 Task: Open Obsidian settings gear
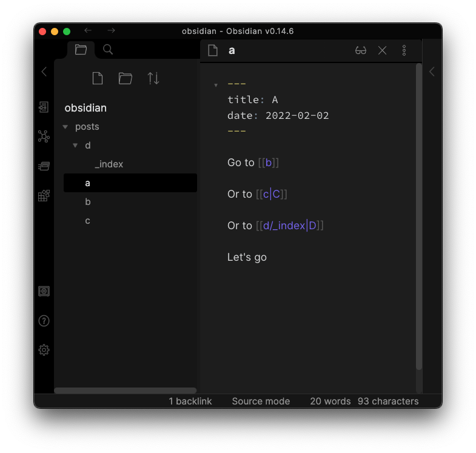click(44, 350)
